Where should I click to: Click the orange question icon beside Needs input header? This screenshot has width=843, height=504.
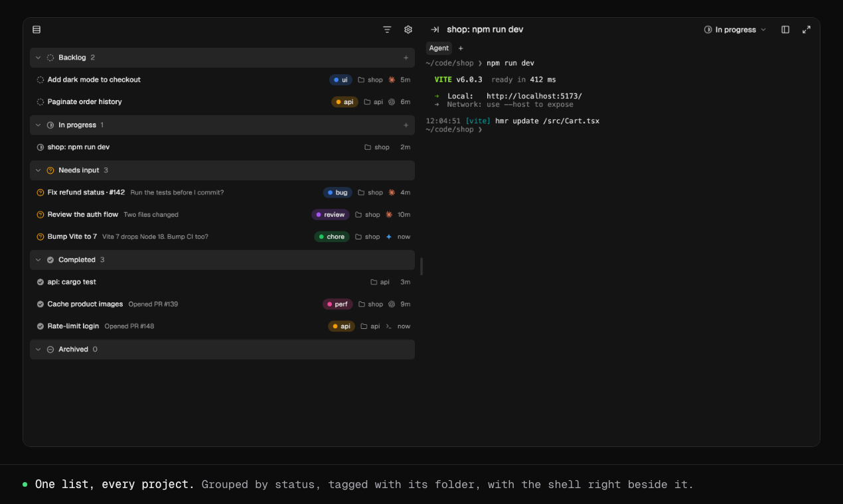click(50, 170)
